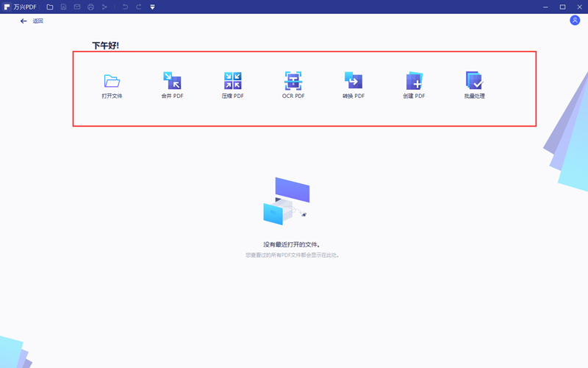This screenshot has height=368, width=588.
Task: Click the 转换 PDF icon
Action: pyautogui.click(x=353, y=81)
